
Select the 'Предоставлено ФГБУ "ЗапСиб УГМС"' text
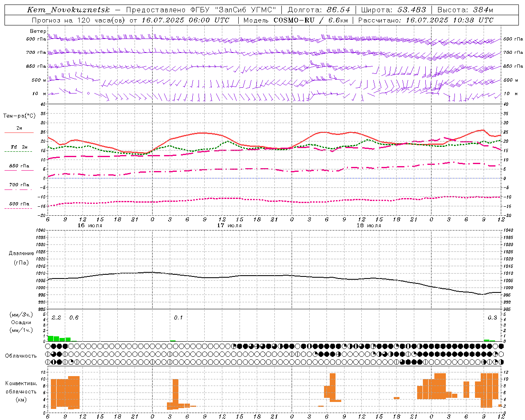(x=201, y=10)
